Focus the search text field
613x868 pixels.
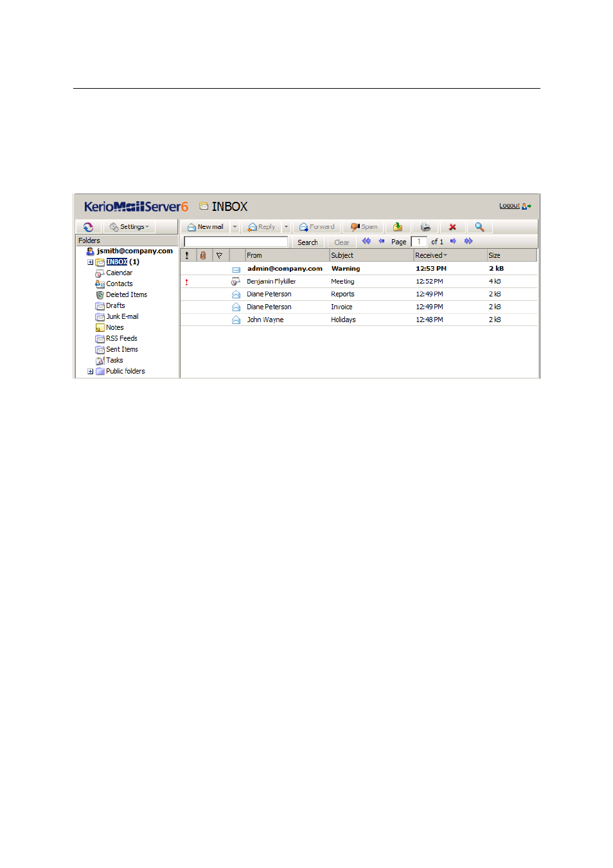pos(236,242)
